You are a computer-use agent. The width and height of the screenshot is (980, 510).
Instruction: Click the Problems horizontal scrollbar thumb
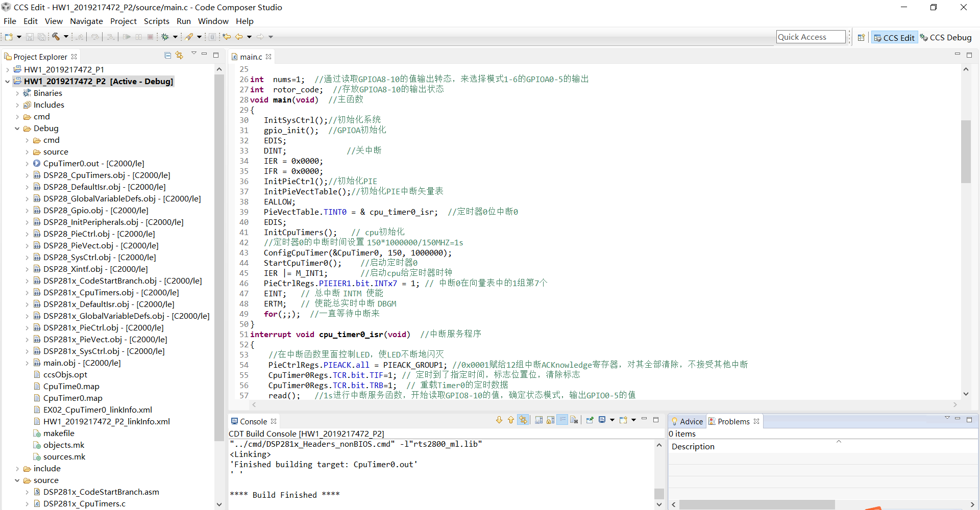(757, 504)
